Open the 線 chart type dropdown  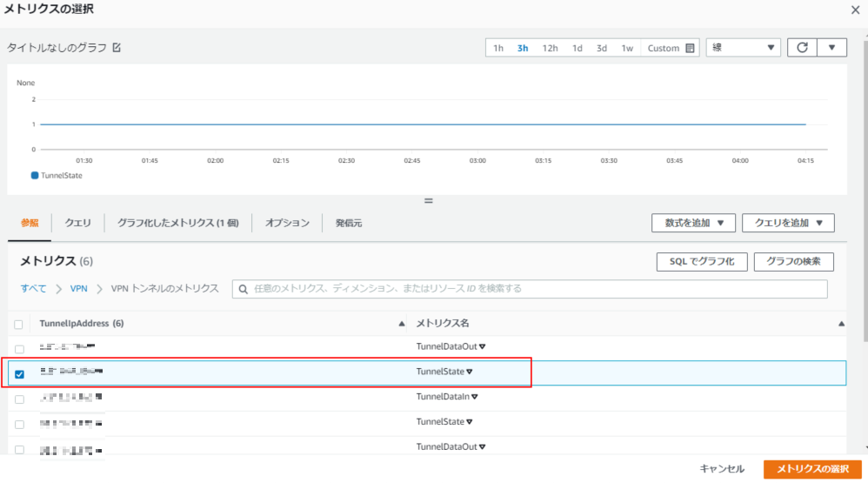pyautogui.click(x=743, y=48)
